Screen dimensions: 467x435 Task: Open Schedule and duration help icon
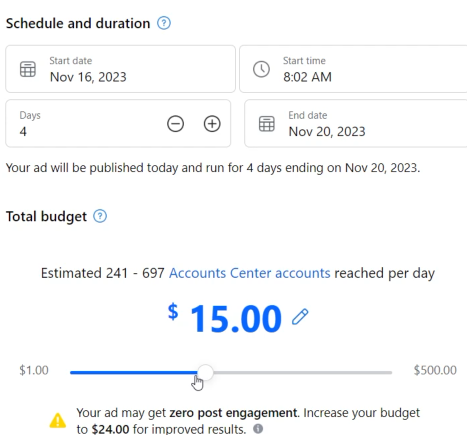(164, 23)
